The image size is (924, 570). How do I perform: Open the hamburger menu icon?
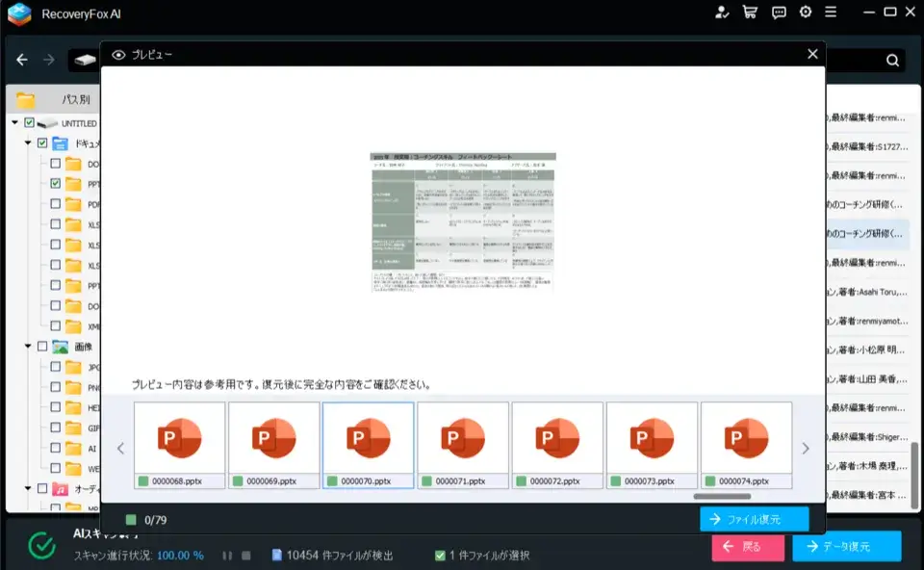tap(831, 12)
